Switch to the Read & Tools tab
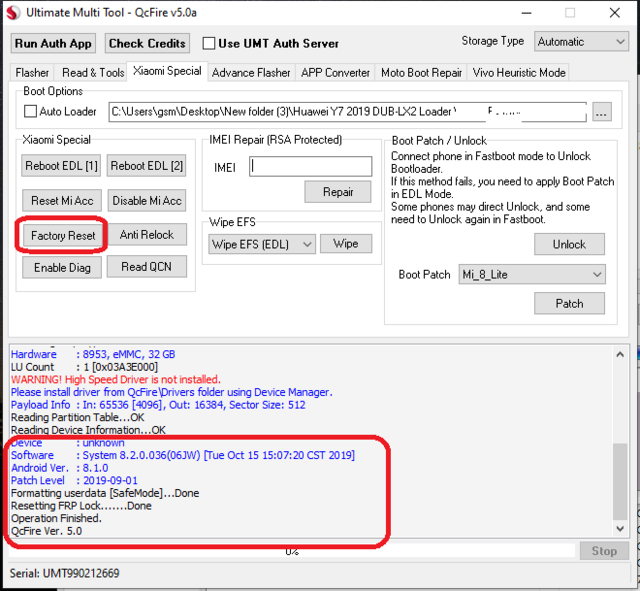 [x=93, y=73]
